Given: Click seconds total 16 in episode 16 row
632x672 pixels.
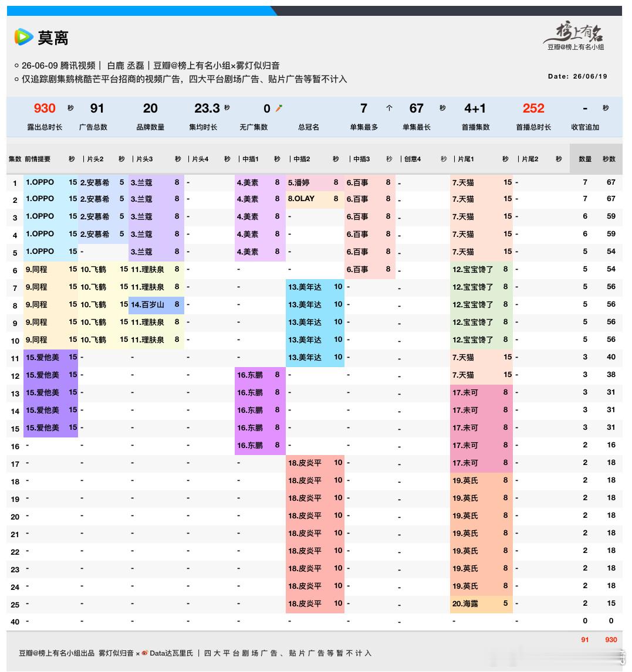Looking at the screenshot, I should 611,445.
